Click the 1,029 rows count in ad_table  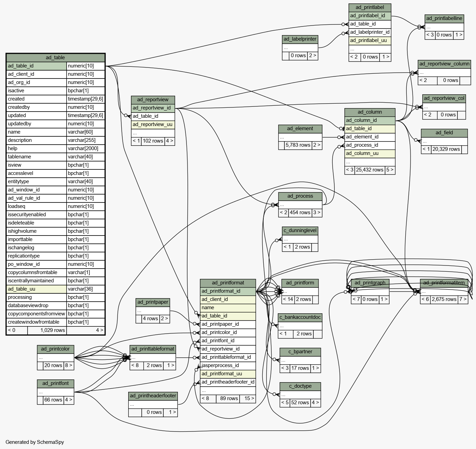47,330
